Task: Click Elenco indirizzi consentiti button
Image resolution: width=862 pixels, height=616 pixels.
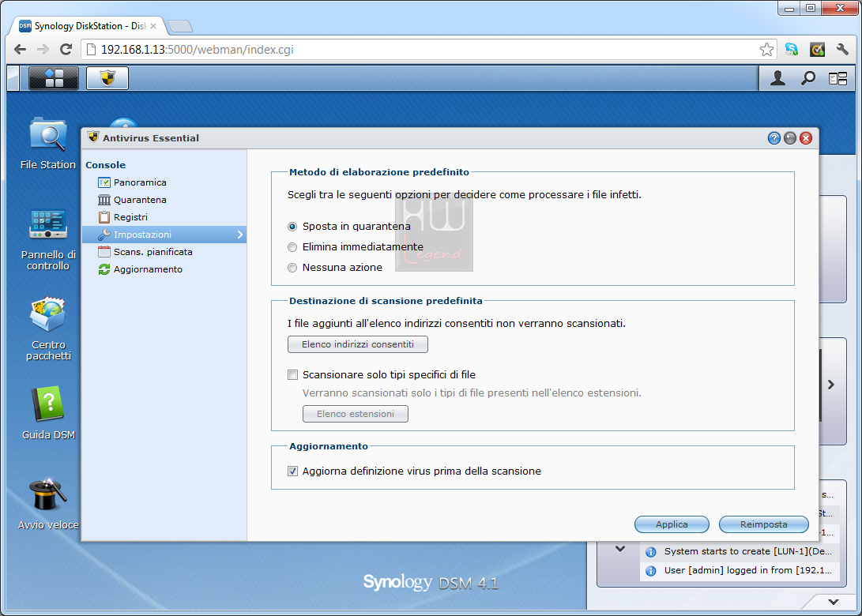Action: 358,344
